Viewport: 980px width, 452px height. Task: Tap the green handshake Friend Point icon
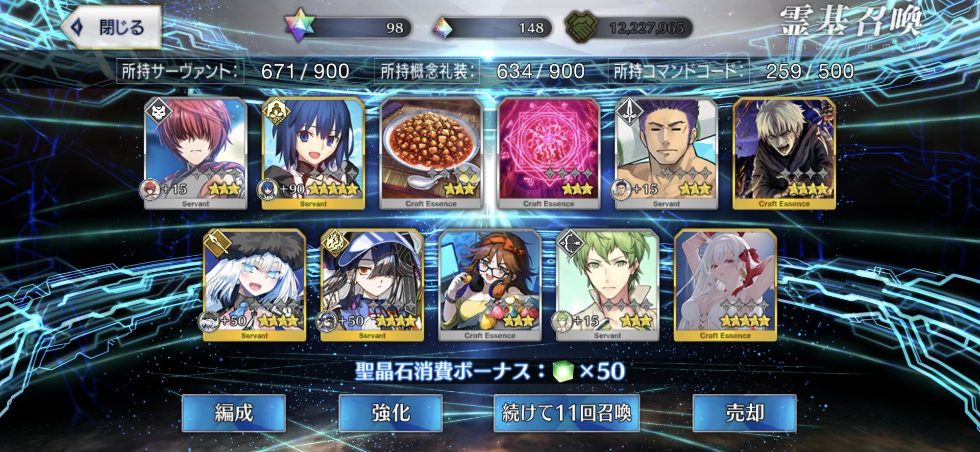(581, 26)
